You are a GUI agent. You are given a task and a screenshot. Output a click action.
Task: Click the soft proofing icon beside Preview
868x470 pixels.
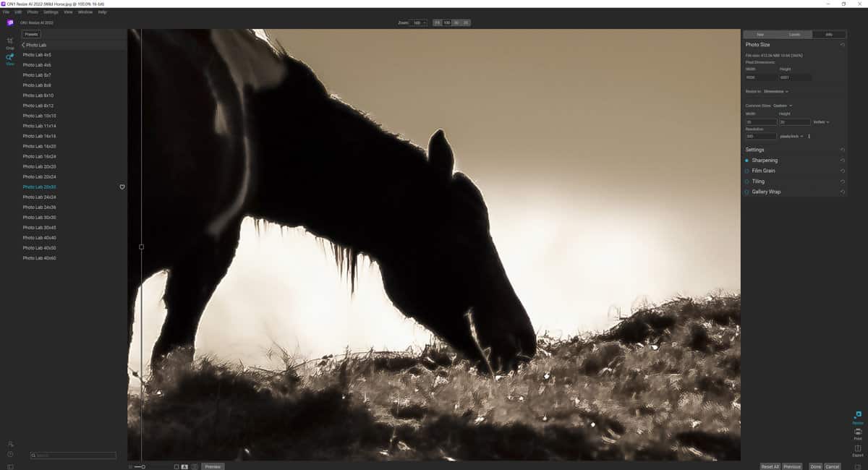[195, 466]
